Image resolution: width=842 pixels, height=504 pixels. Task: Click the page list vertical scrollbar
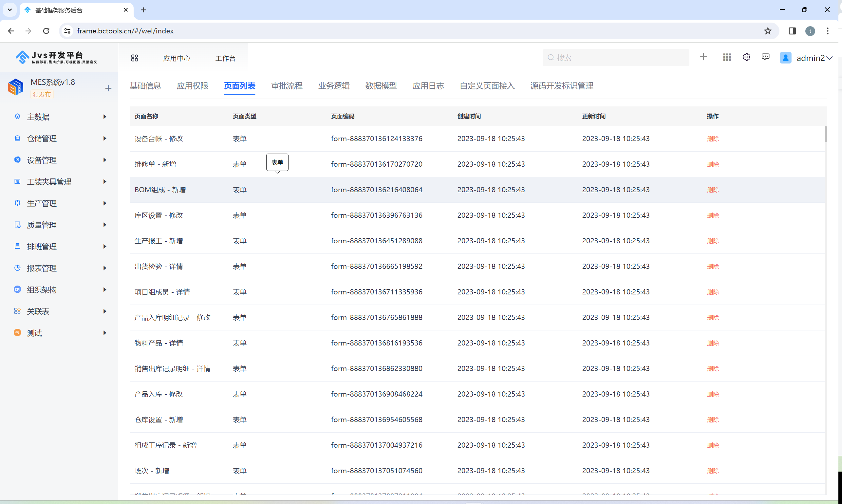[826, 134]
